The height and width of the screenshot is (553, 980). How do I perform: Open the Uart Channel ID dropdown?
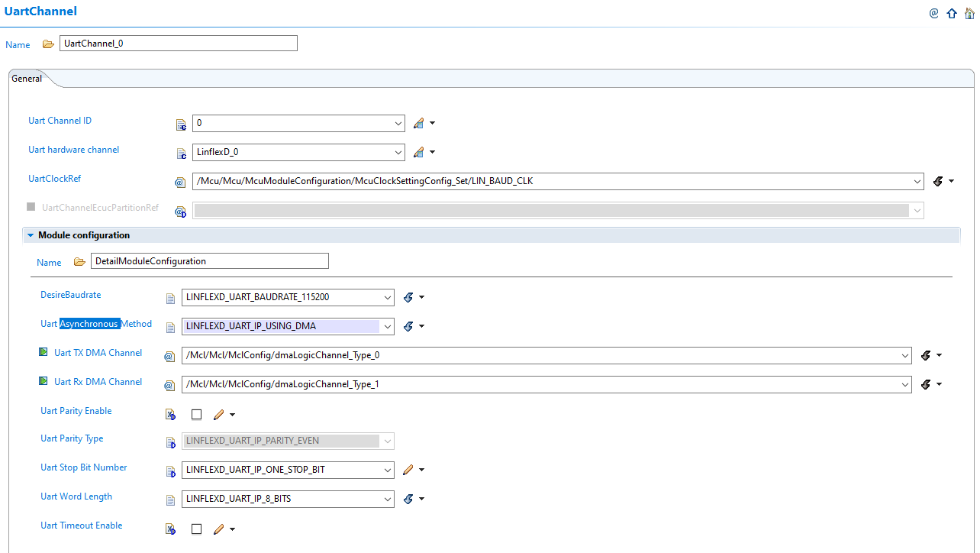(397, 123)
